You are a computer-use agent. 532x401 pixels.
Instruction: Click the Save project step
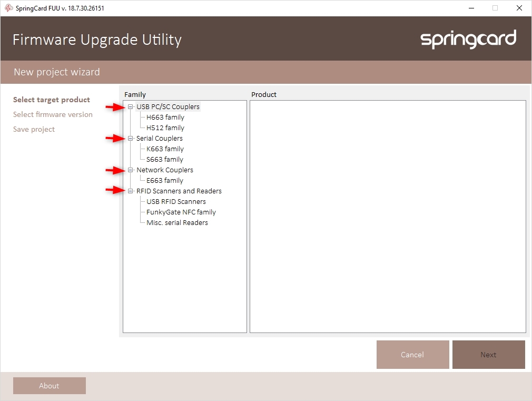pos(34,129)
